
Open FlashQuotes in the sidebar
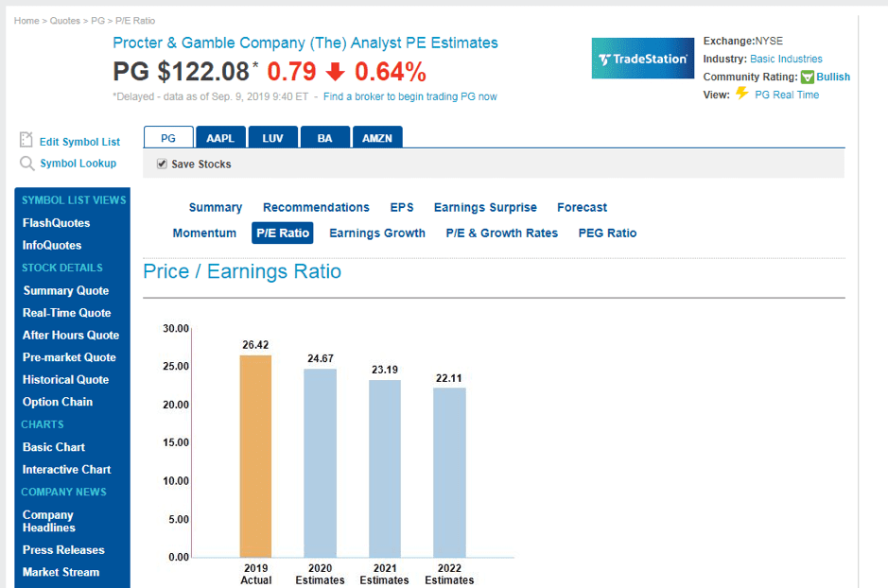click(56, 223)
